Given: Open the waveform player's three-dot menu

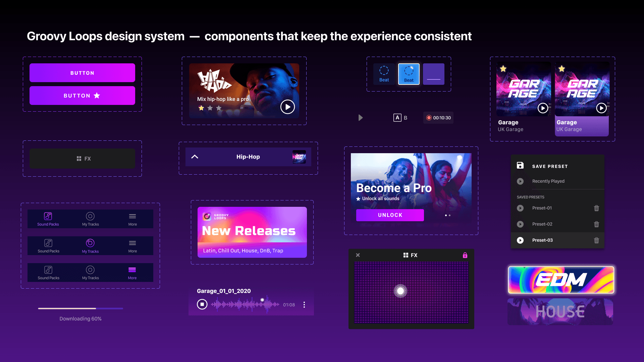Looking at the screenshot, I should (x=304, y=305).
